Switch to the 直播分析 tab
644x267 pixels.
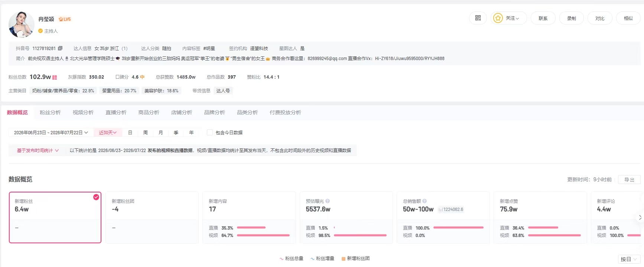[x=116, y=112]
